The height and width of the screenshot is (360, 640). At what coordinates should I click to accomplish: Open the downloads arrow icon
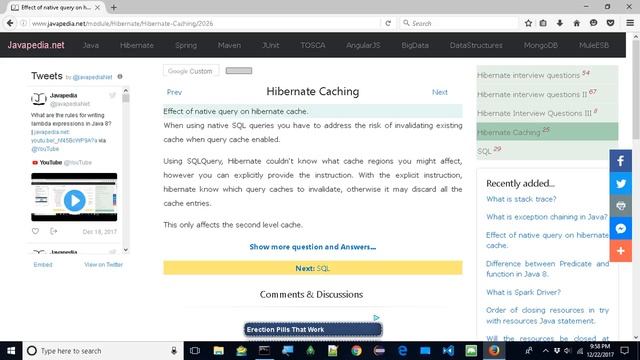tap(560, 23)
